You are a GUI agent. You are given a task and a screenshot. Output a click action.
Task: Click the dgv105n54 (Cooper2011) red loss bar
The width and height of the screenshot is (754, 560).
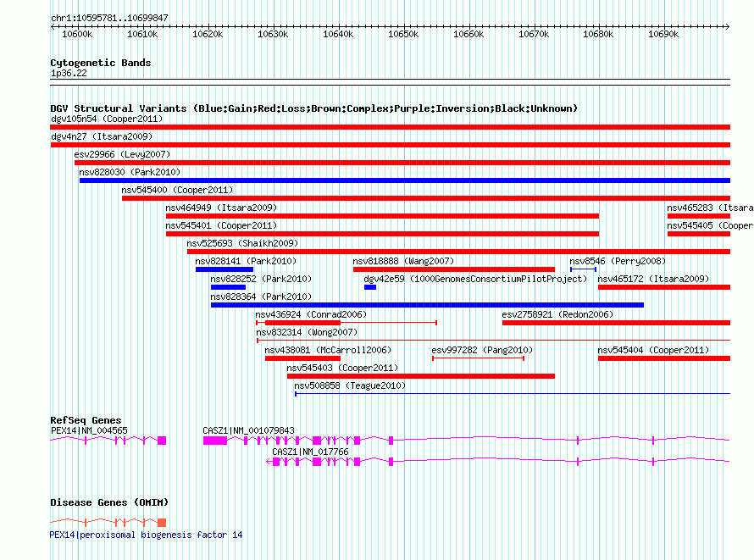[x=390, y=127]
